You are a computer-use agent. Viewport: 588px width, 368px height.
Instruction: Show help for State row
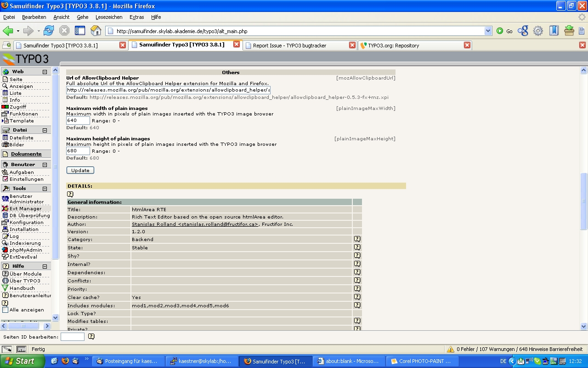[357, 247]
